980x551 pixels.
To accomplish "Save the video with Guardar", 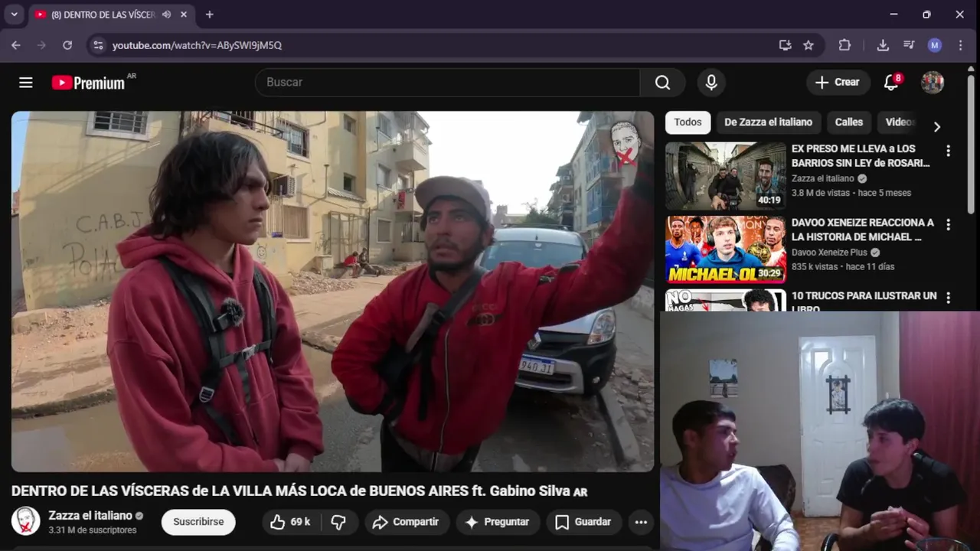I will coord(583,522).
